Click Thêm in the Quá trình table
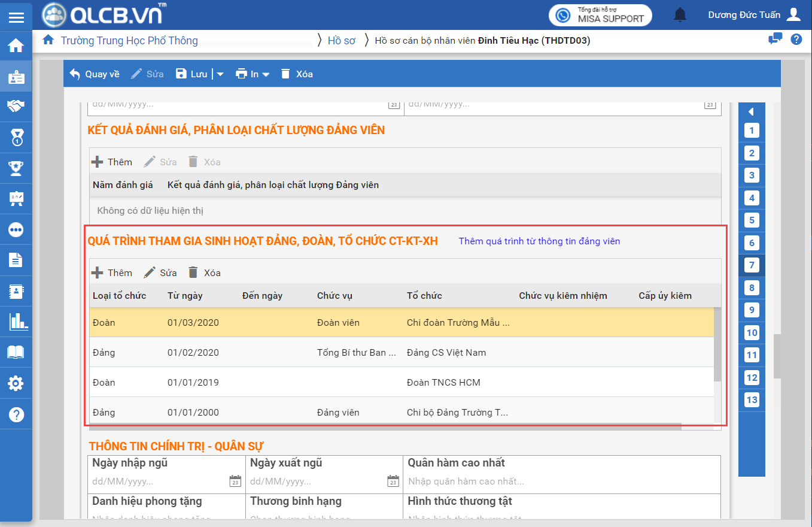Image resolution: width=812 pixels, height=527 pixels. (x=112, y=273)
